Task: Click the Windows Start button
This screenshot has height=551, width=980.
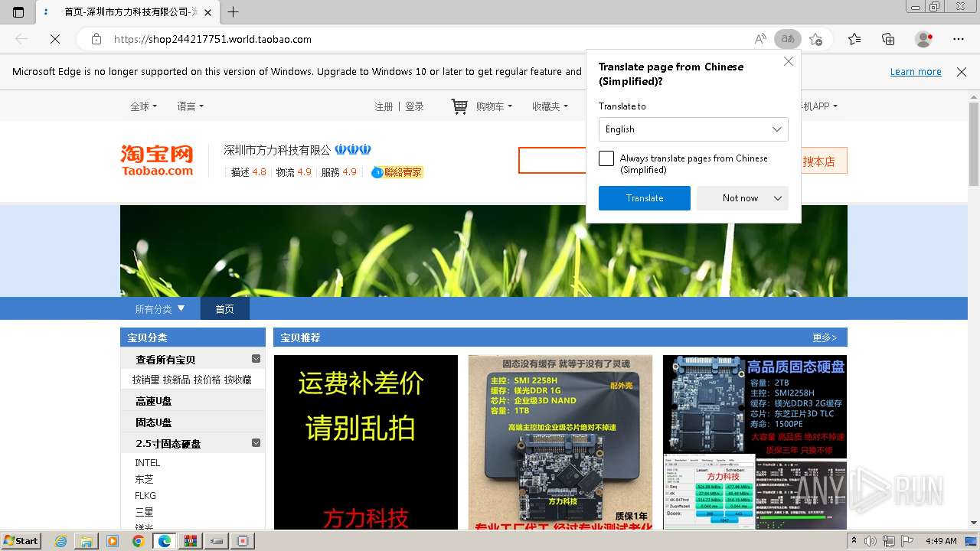Action: 21,540
